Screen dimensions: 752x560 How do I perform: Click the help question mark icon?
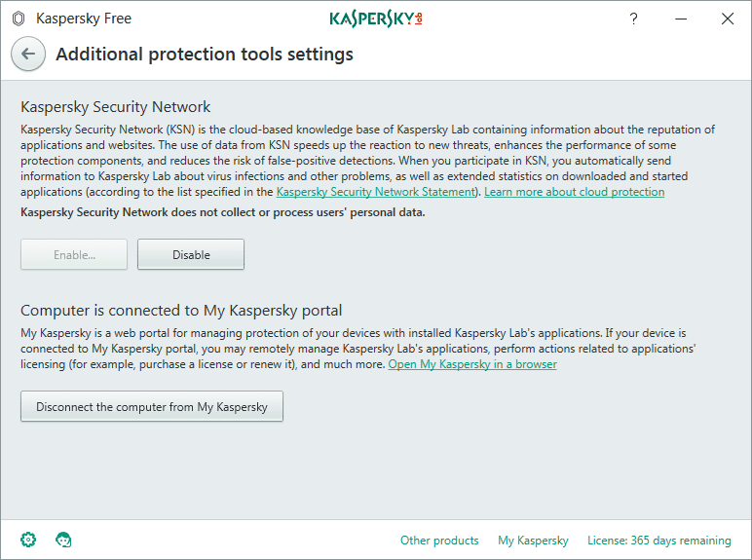pyautogui.click(x=633, y=19)
